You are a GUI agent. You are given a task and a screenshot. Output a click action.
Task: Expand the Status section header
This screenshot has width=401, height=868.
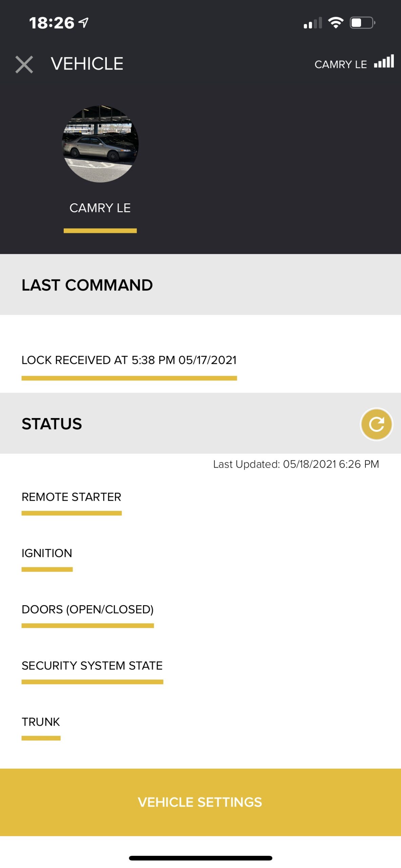(52, 423)
